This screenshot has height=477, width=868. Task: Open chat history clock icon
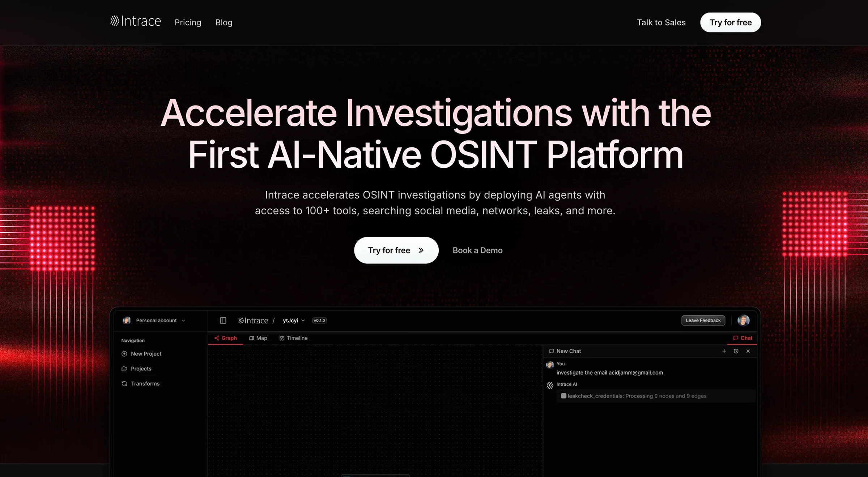click(x=736, y=351)
